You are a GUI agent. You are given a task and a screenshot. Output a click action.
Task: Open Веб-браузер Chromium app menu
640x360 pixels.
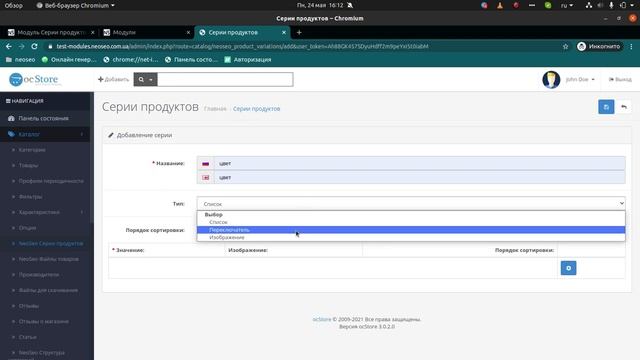(76, 5)
